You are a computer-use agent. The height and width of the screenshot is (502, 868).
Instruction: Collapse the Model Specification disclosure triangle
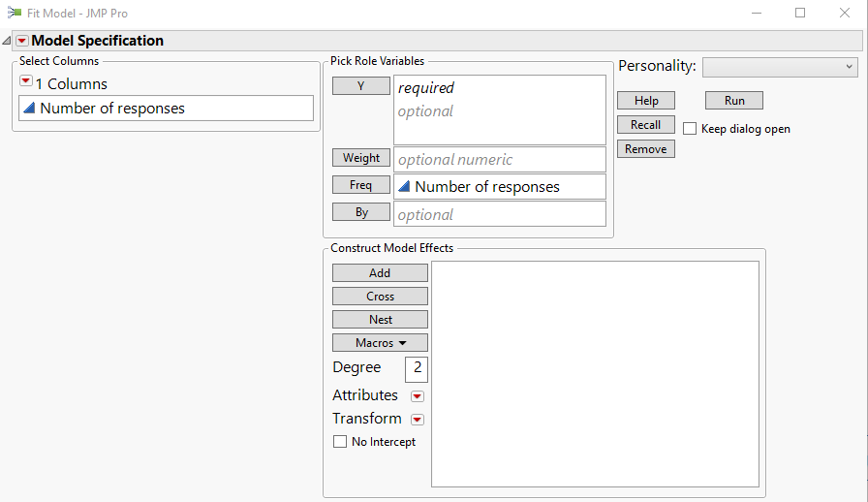click(7, 41)
